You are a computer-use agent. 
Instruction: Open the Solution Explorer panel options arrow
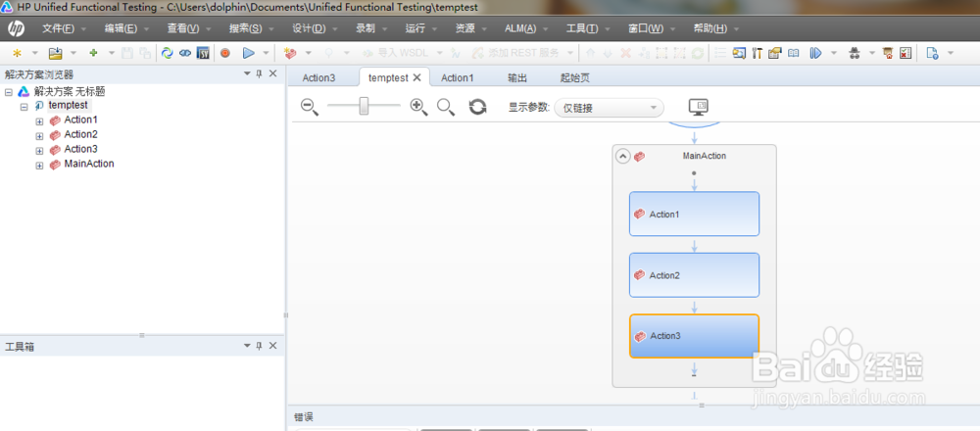[246, 73]
